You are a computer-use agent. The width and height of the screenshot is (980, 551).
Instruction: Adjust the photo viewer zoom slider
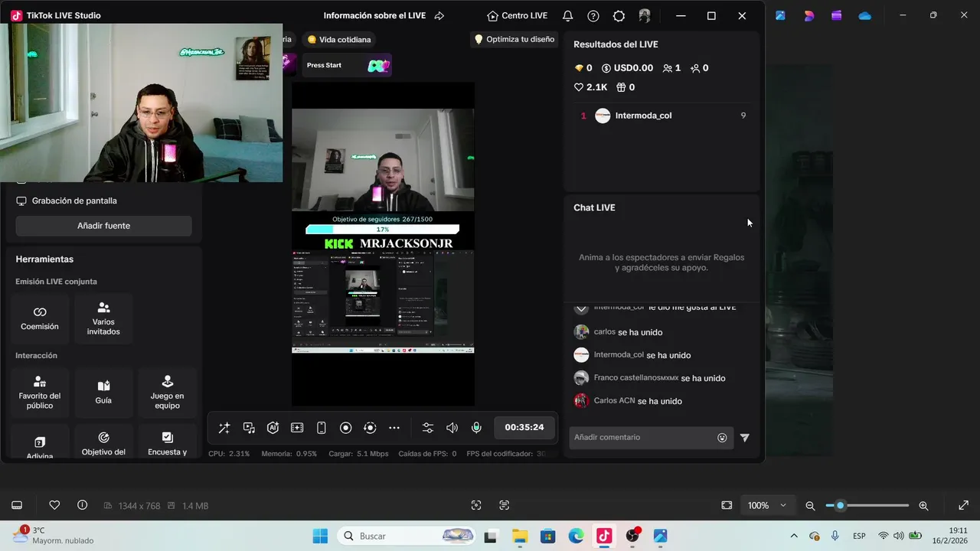(867, 506)
